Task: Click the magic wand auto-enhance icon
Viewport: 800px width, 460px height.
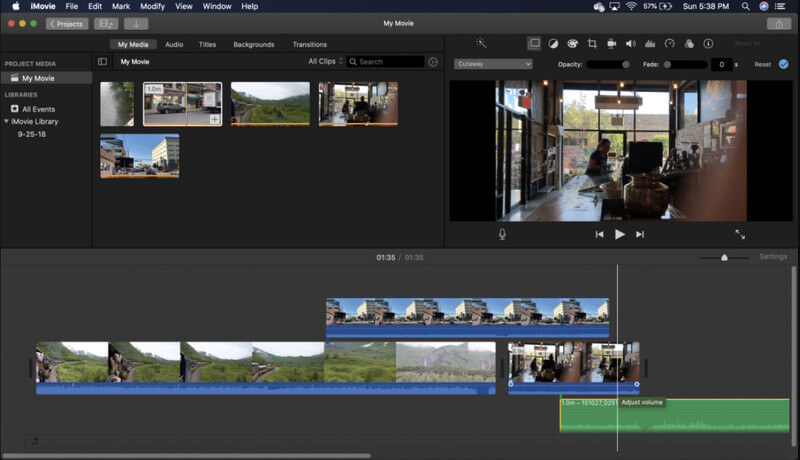Action: coord(481,44)
